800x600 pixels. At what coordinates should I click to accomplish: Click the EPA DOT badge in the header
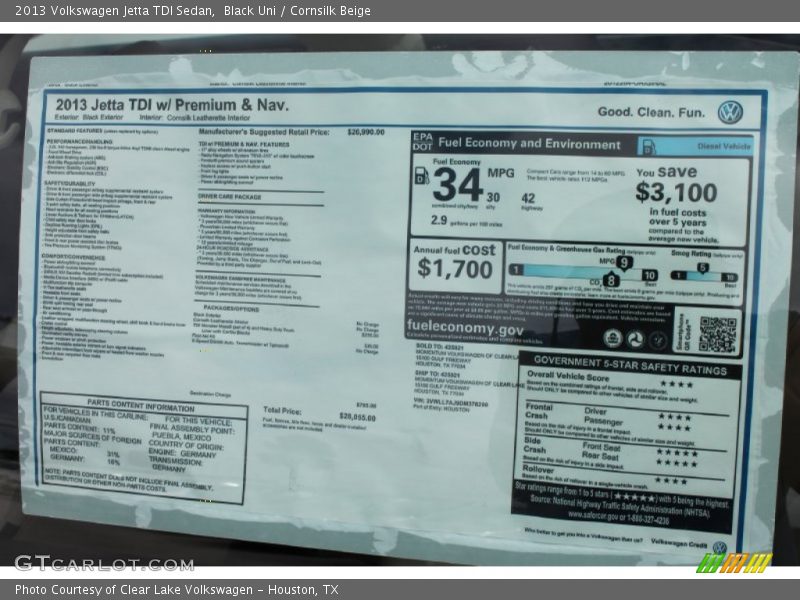(x=422, y=142)
